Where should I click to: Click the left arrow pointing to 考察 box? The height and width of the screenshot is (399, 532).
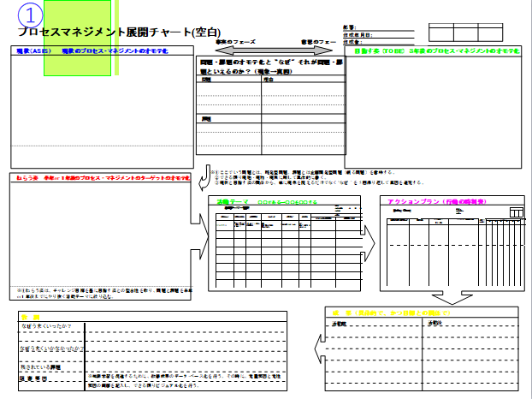(x=316, y=348)
